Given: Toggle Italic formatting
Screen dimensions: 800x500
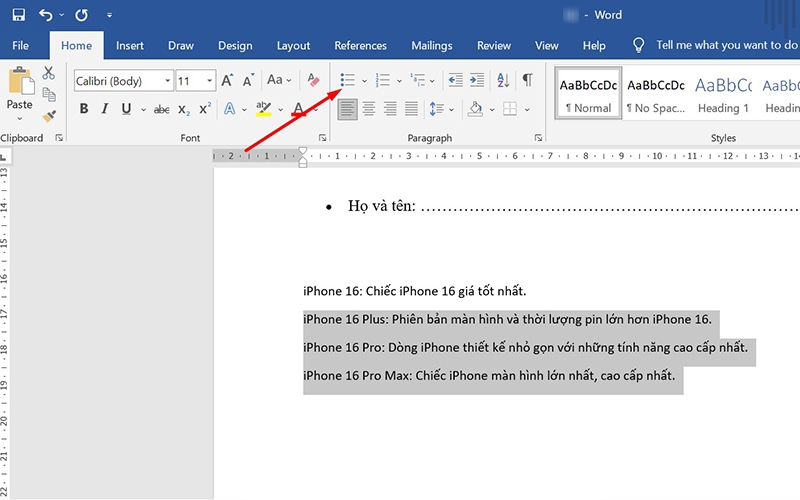Looking at the screenshot, I should (105, 109).
